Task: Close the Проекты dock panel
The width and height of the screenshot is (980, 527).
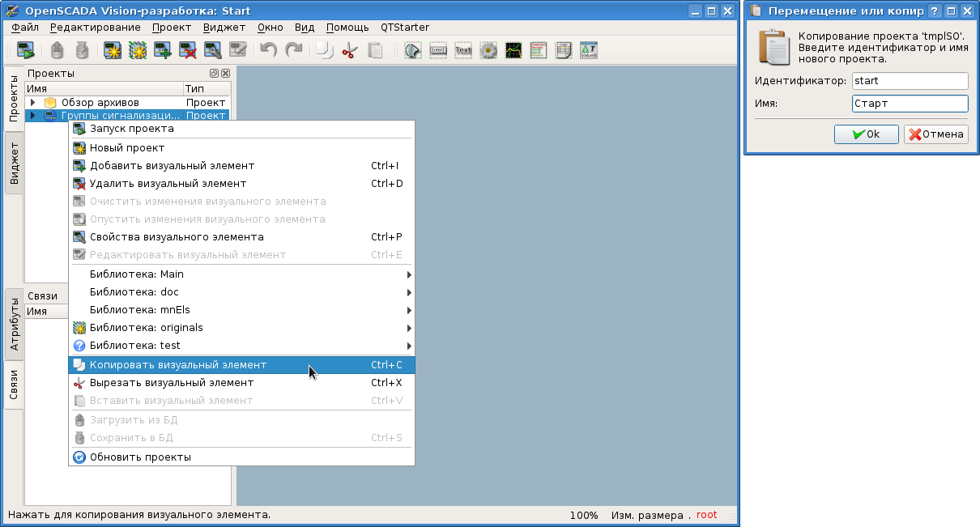Action: click(x=225, y=73)
